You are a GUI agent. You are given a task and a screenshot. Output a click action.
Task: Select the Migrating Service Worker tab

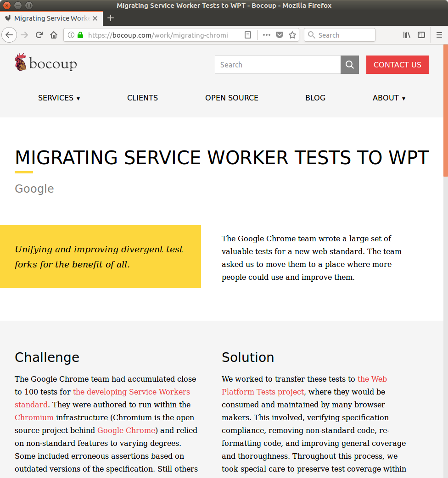coord(51,18)
